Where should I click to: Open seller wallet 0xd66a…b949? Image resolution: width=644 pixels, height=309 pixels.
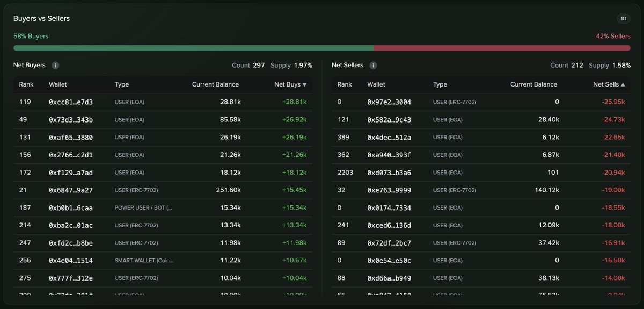(x=389, y=278)
